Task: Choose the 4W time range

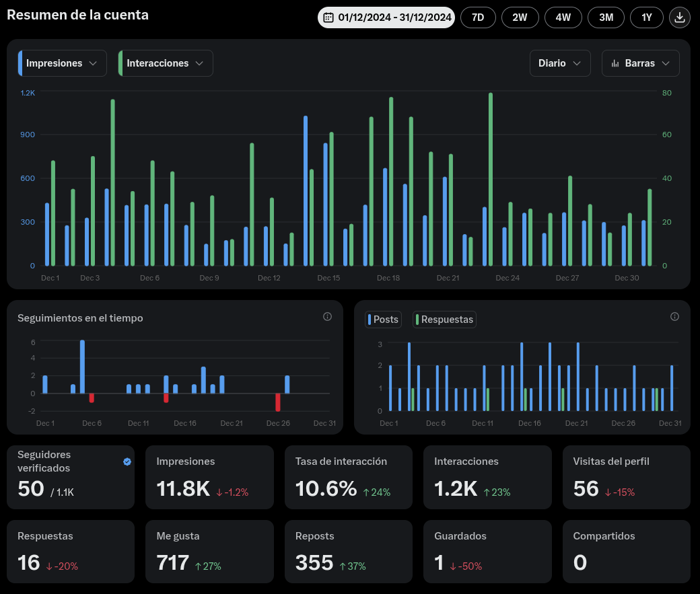Action: point(563,17)
